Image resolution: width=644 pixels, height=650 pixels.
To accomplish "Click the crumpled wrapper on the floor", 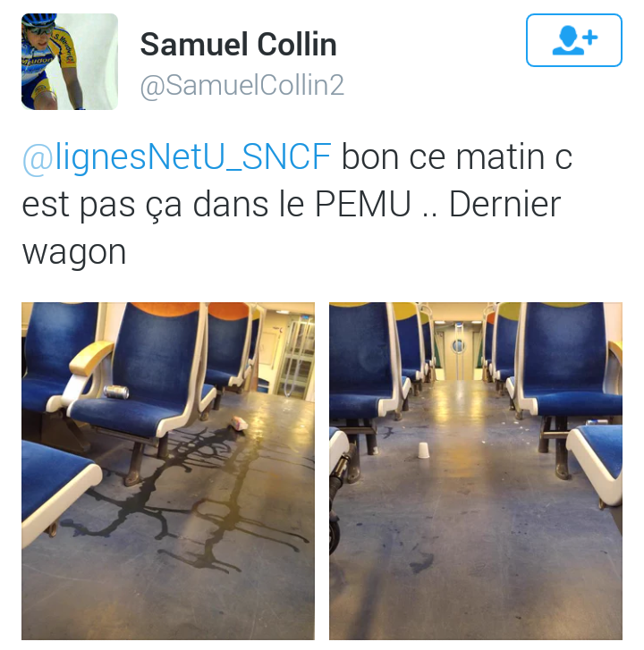I will click(x=239, y=423).
